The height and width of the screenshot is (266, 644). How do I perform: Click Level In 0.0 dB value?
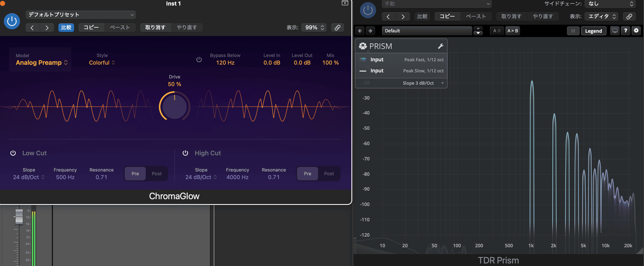pyautogui.click(x=272, y=63)
